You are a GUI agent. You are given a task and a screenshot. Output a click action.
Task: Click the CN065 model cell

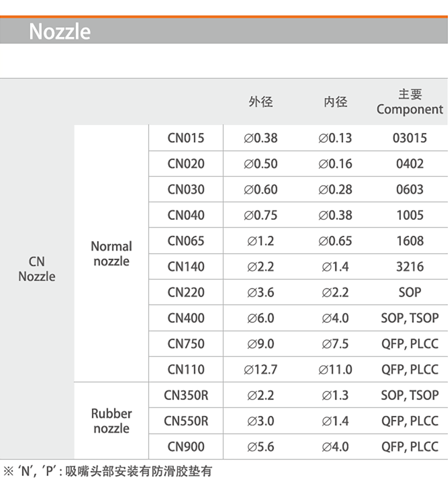pyautogui.click(x=186, y=241)
